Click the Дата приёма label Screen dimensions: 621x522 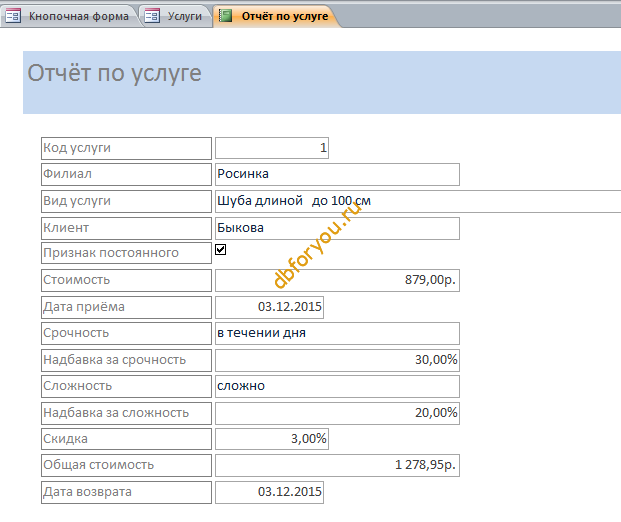[126, 307]
